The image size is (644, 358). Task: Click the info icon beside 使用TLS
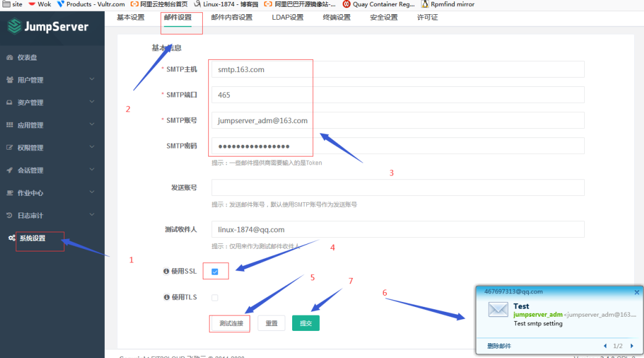click(x=166, y=297)
